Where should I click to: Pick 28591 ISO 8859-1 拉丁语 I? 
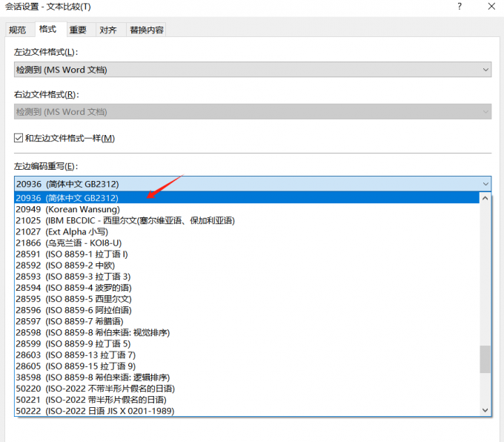click(x=247, y=254)
